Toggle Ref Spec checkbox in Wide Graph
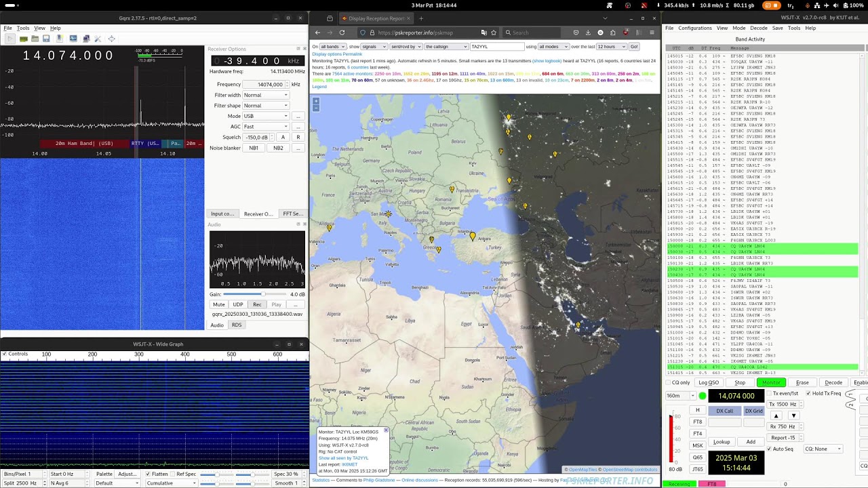This screenshot has height=488, width=868. (172, 474)
